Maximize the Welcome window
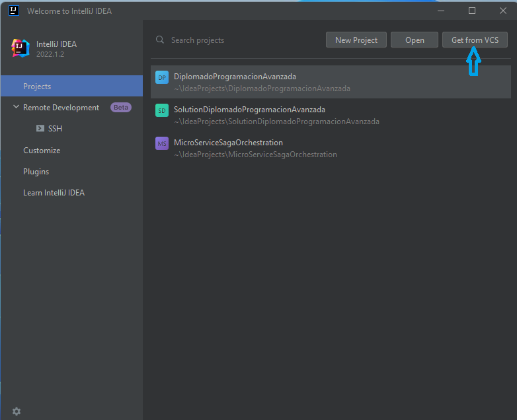Viewport: 517px width, 420px height. click(x=472, y=11)
